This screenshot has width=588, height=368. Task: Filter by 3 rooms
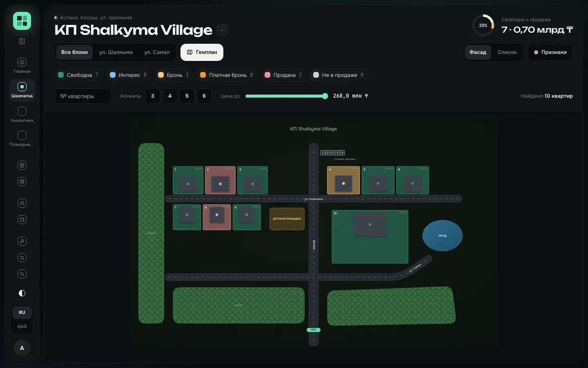click(153, 96)
